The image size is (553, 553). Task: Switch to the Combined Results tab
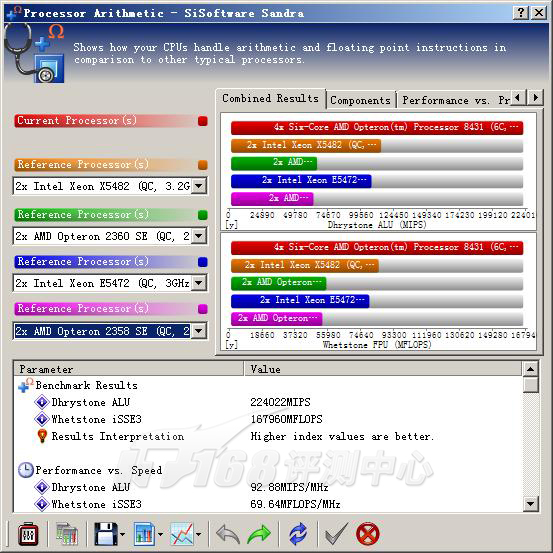pos(271,98)
